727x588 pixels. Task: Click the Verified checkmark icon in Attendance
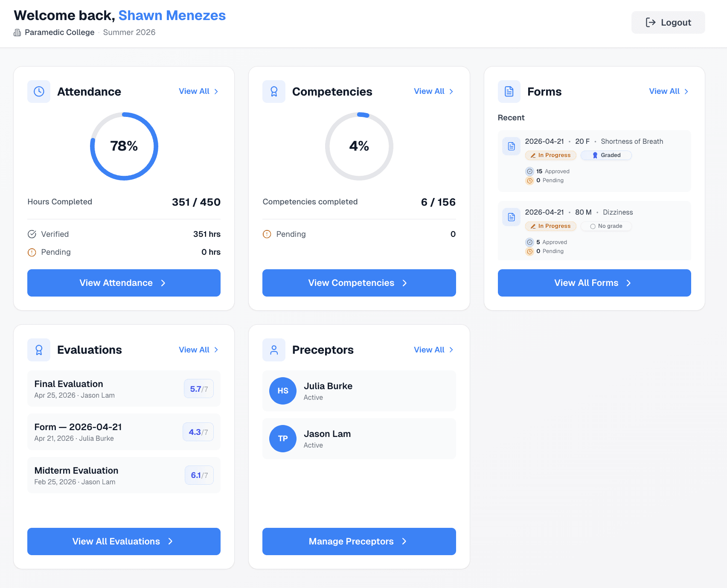[32, 234]
